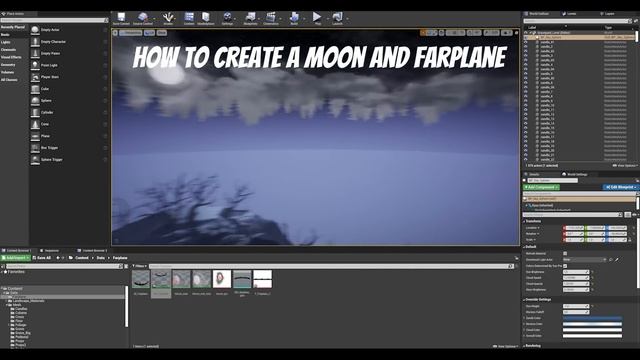Open the Directional Light Actor dropdown
This screenshot has width=640, height=360.
(584, 260)
